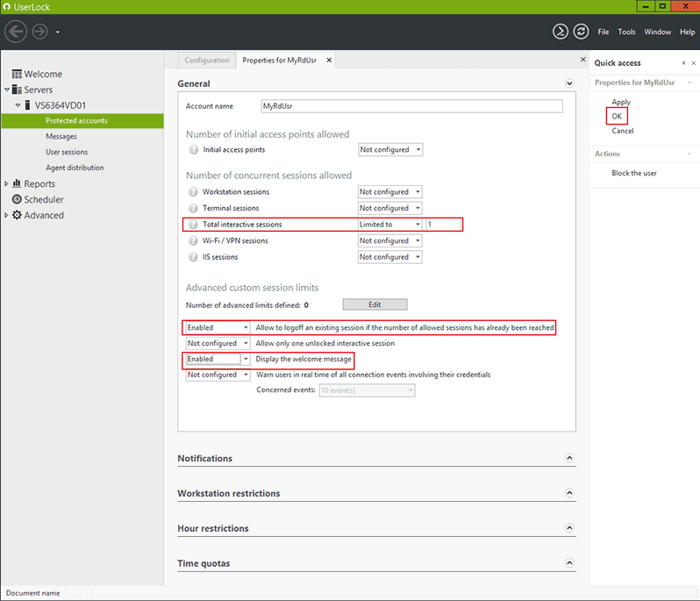
Task: Open User sessions in the sidebar
Action: 67,152
